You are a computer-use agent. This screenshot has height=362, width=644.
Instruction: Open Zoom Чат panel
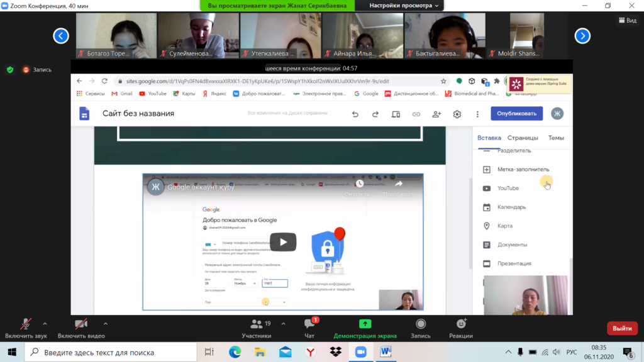pyautogui.click(x=309, y=328)
